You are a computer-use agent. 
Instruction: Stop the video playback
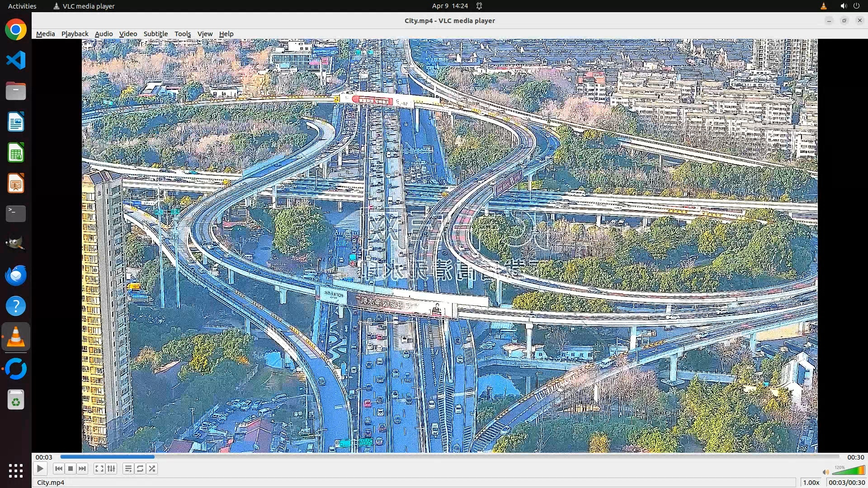click(71, 469)
